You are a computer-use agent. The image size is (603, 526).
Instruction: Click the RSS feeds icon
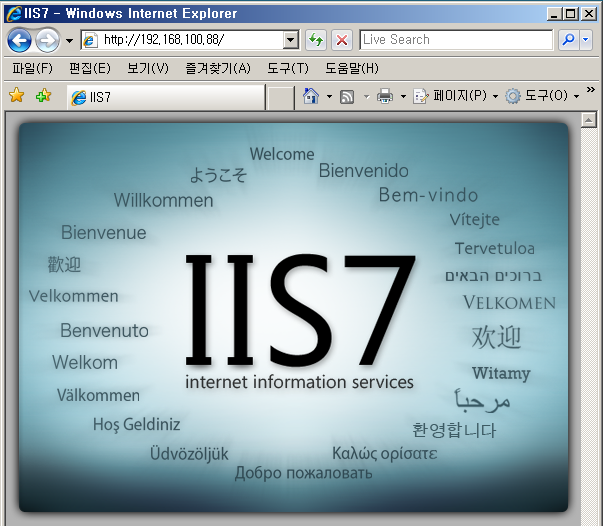pos(347,97)
